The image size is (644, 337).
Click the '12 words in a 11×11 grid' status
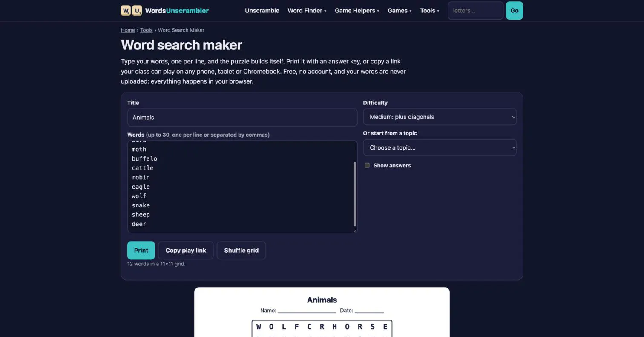[156, 264]
